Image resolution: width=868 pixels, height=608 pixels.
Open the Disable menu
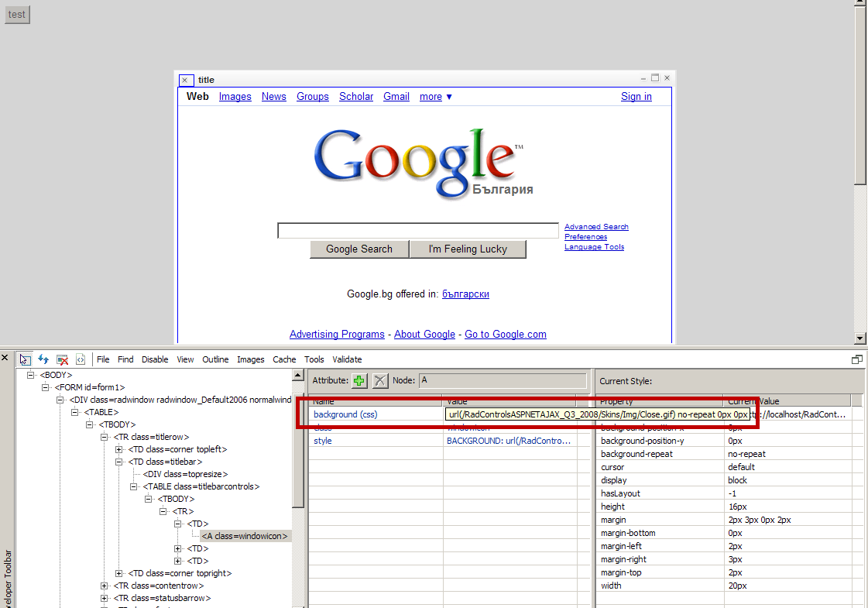pos(154,359)
